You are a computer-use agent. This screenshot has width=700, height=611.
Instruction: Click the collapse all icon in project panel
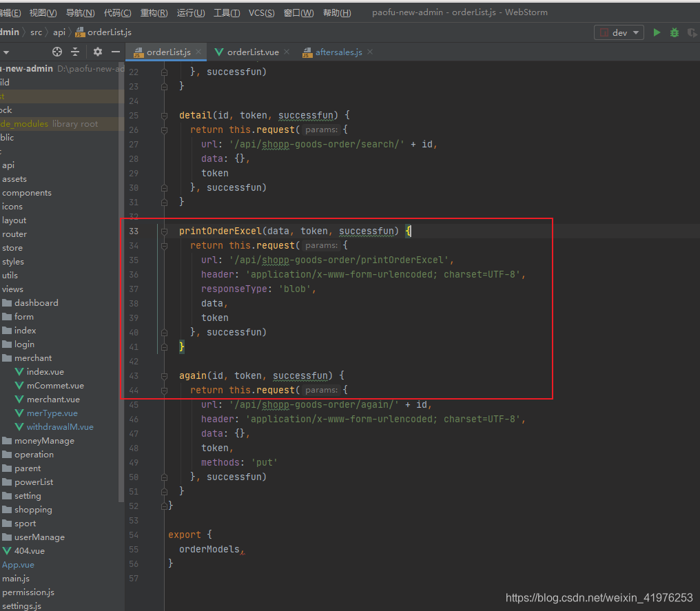coord(75,52)
